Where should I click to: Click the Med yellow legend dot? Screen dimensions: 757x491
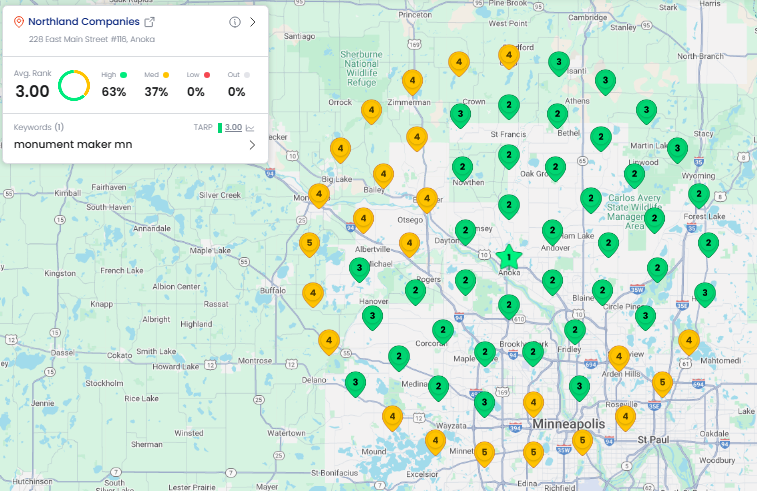(166, 74)
